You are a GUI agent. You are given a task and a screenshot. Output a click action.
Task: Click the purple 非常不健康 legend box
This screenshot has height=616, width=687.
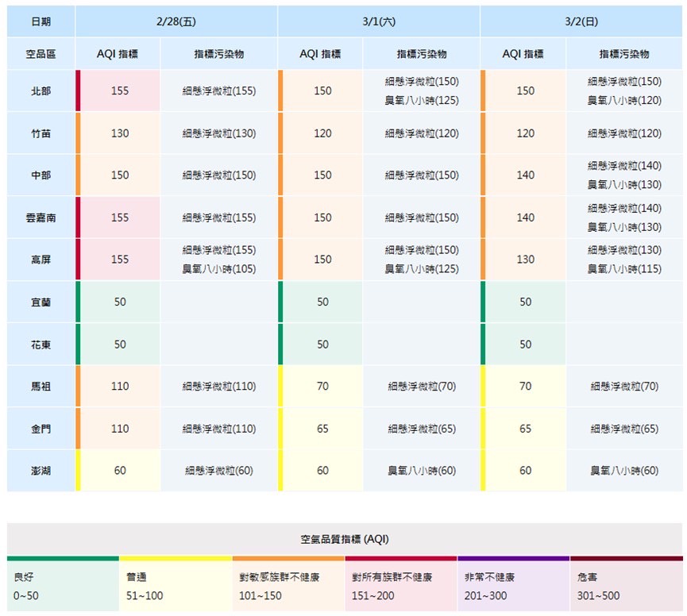514,584
